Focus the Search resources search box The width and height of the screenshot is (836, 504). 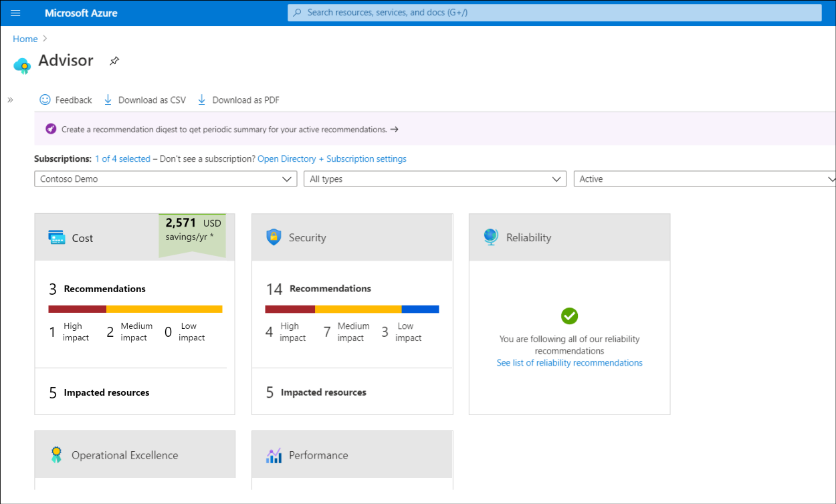click(x=554, y=13)
